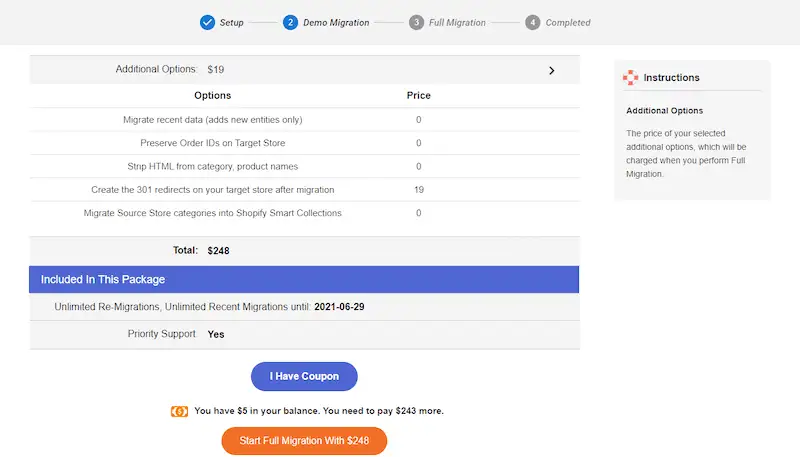
Task: Start Full Migration With $248
Action: point(304,441)
